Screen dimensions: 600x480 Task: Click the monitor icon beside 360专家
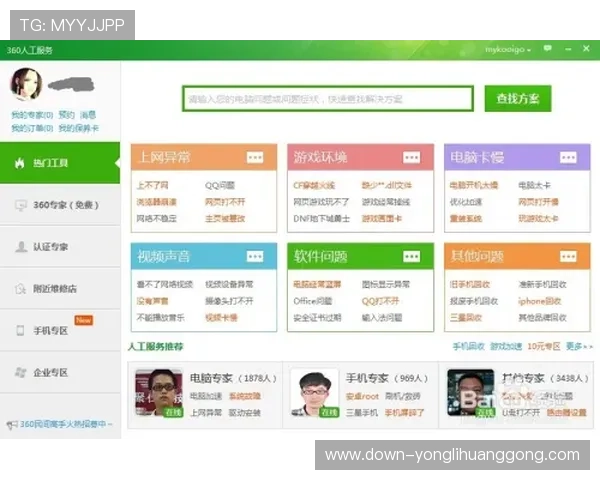[21, 205]
